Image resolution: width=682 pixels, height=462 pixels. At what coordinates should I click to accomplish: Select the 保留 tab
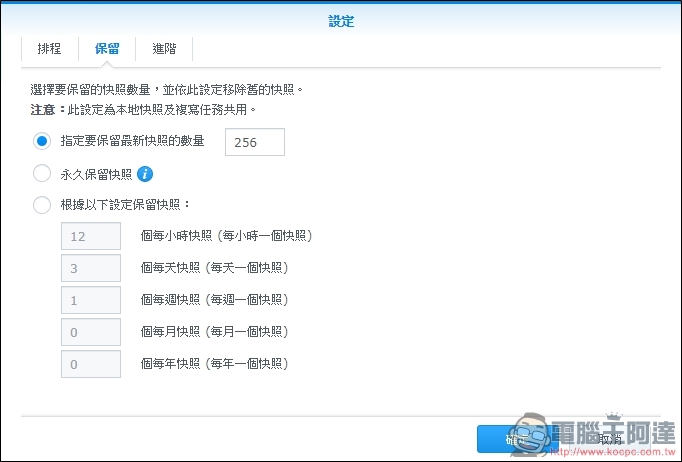click(x=107, y=49)
